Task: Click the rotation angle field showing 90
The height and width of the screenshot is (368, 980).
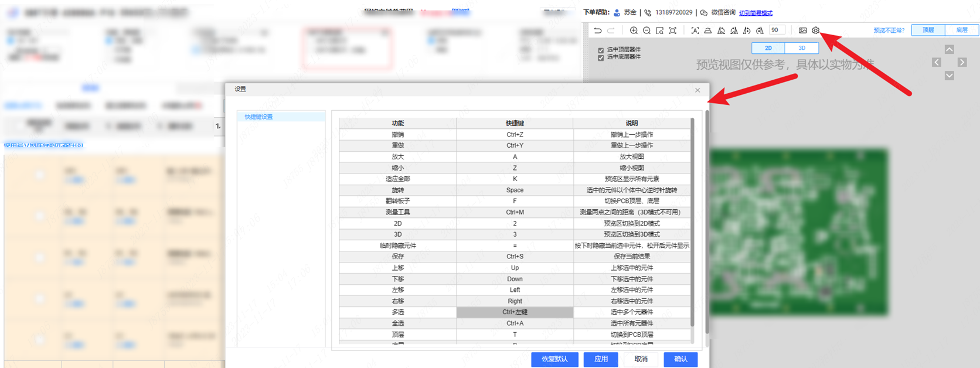Action: [x=776, y=30]
